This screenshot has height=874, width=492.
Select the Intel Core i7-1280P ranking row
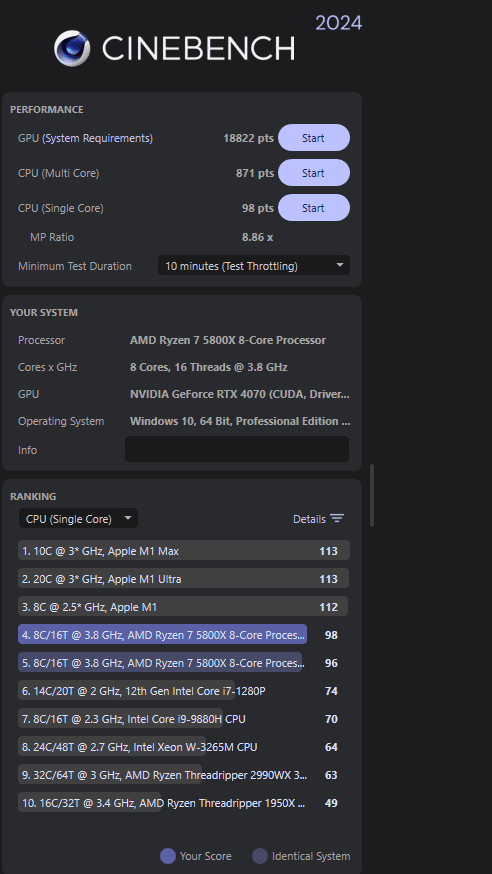[x=184, y=691]
